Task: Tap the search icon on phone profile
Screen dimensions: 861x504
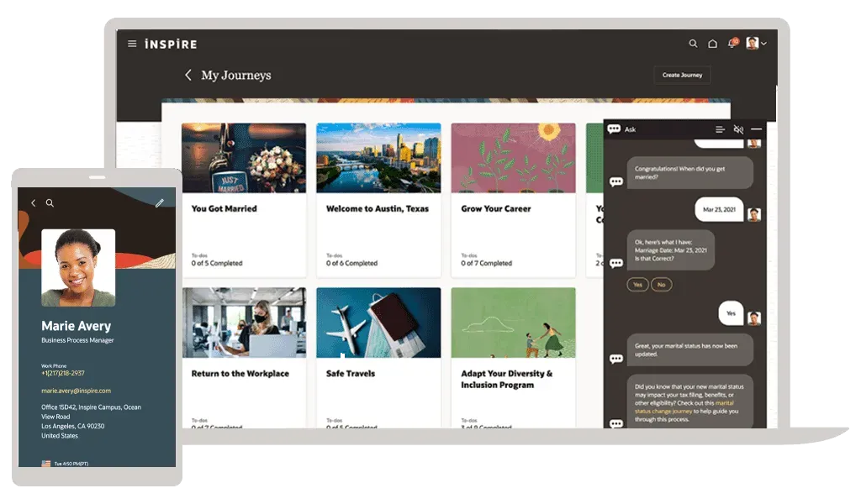Action: point(50,203)
